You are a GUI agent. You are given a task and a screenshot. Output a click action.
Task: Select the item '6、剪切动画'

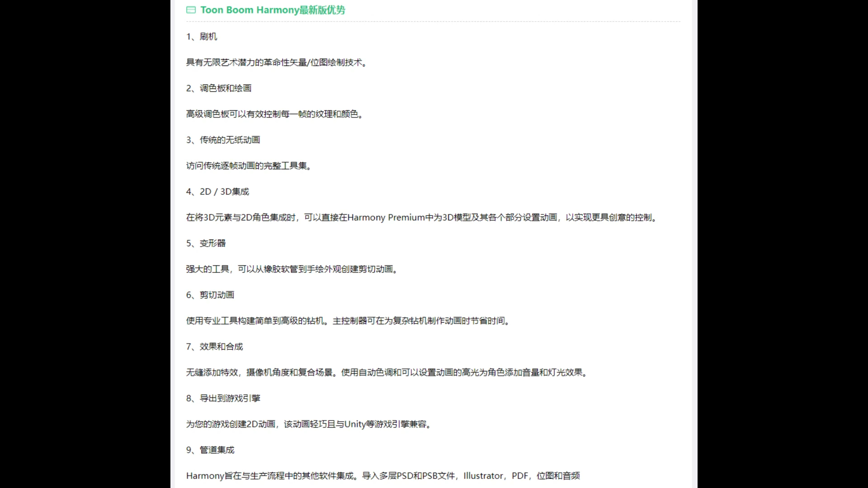pos(210,295)
